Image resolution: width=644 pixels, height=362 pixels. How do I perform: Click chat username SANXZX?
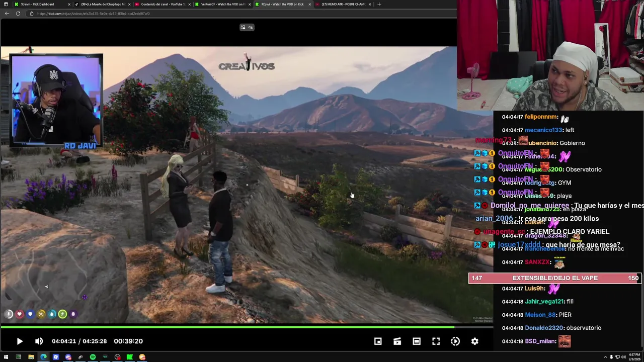pos(537,262)
